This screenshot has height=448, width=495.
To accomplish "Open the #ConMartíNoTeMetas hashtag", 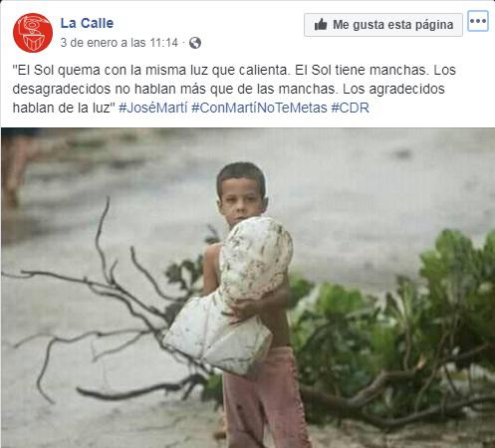I will point(259,108).
